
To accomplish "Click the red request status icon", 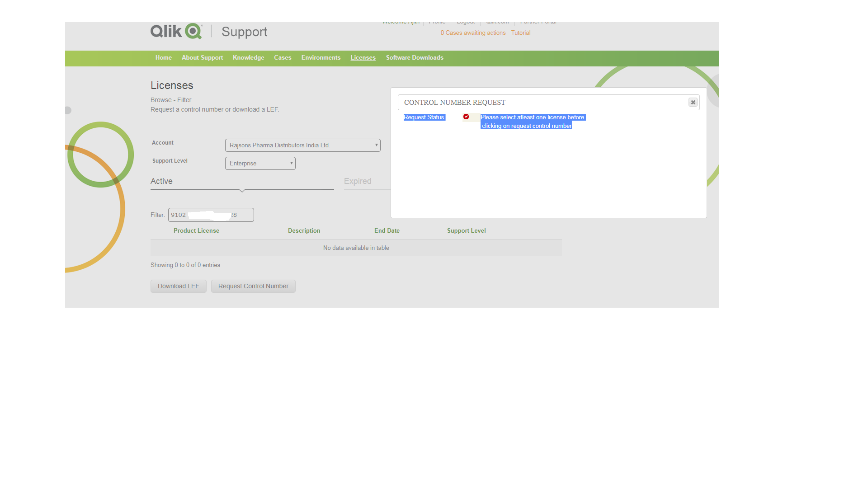I will (x=466, y=117).
